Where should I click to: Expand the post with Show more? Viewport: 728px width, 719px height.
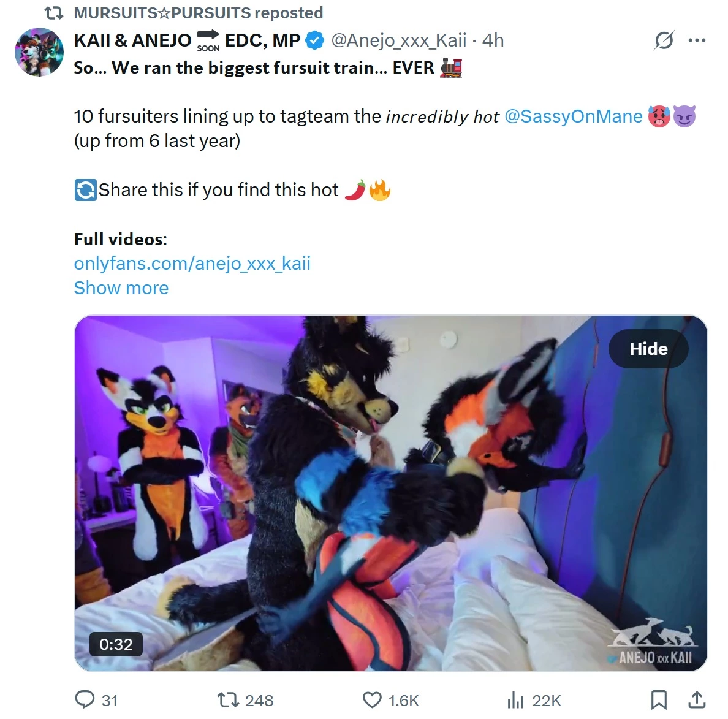tap(121, 288)
